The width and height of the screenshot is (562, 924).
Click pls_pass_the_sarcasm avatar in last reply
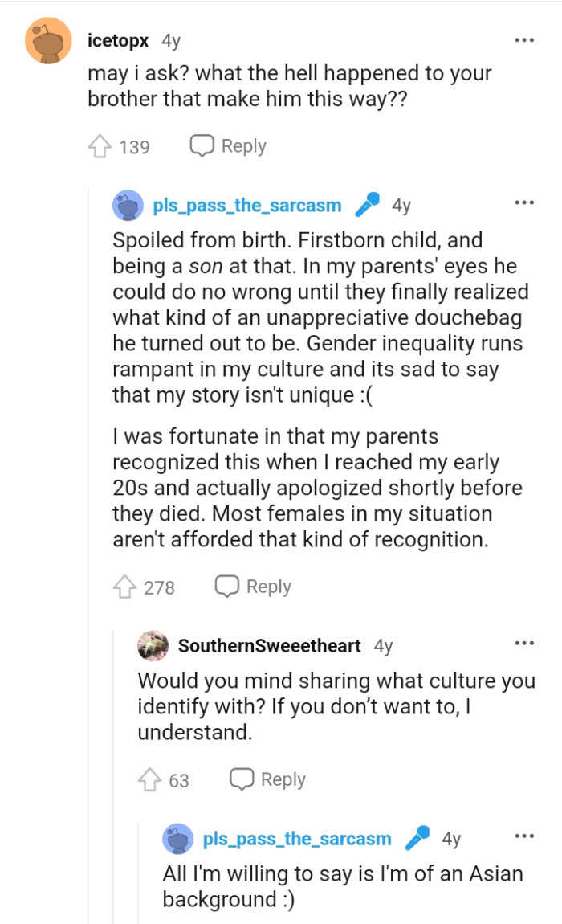[178, 839]
